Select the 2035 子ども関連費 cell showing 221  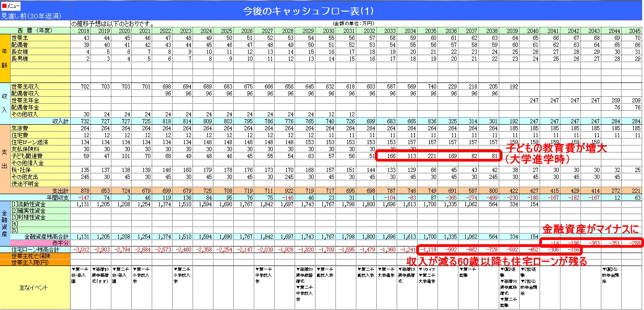tap(429, 156)
